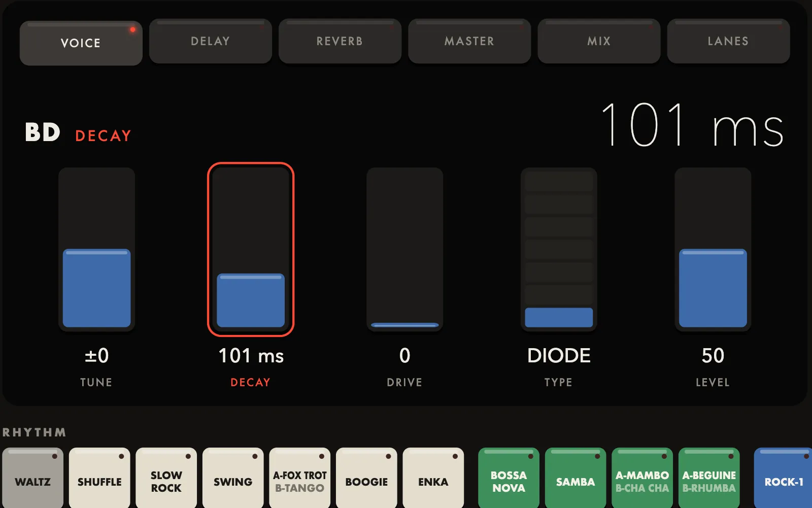Select the BOOGIE rhythm button

(366, 478)
